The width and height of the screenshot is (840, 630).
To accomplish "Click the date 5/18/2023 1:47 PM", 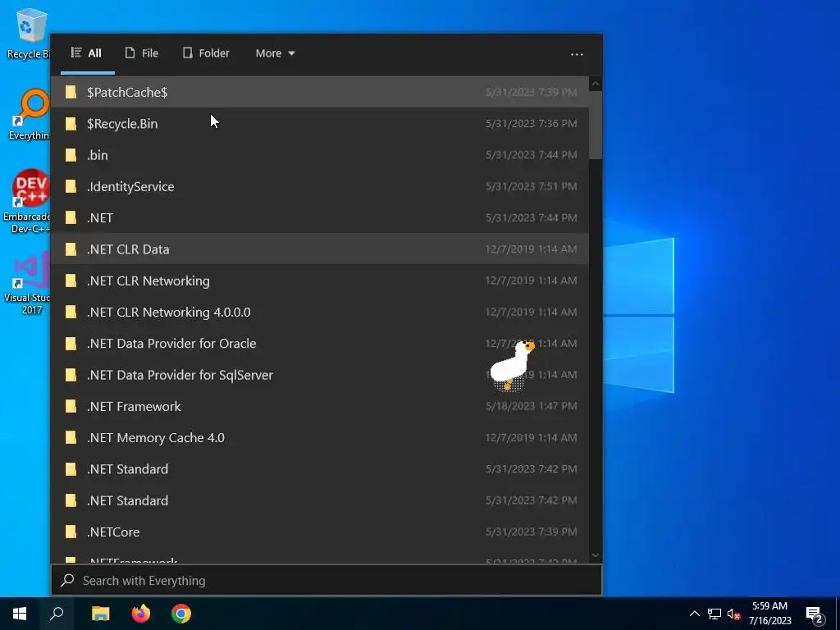I will pyautogui.click(x=531, y=406).
